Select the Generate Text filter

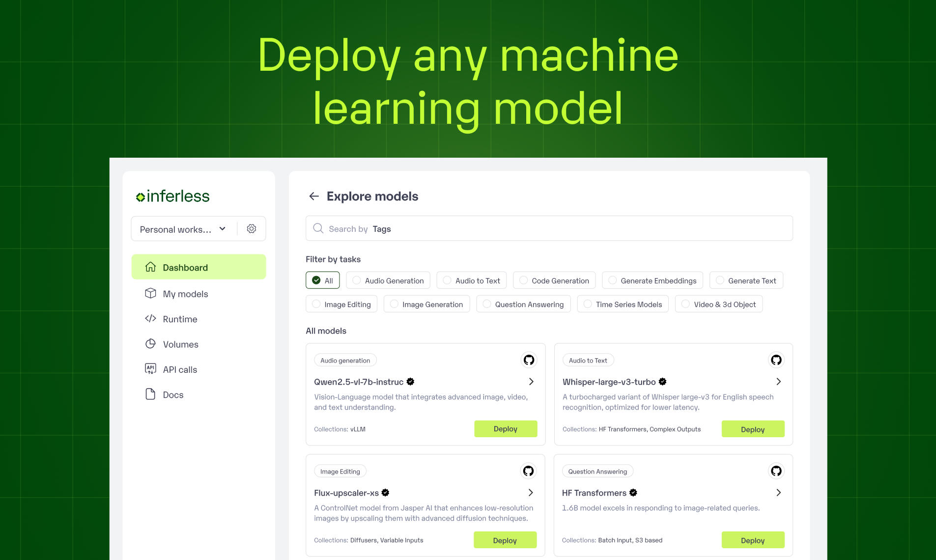click(746, 280)
